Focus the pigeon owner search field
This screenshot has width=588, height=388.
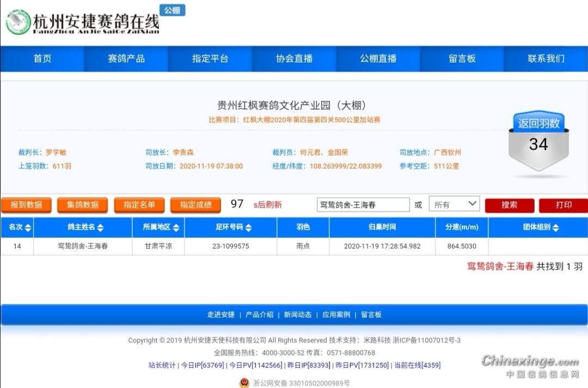point(363,205)
